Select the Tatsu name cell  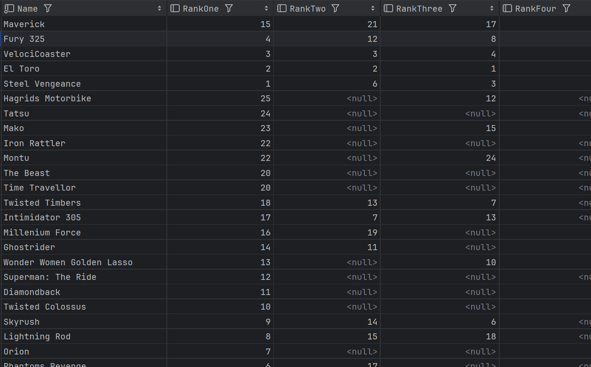click(84, 113)
